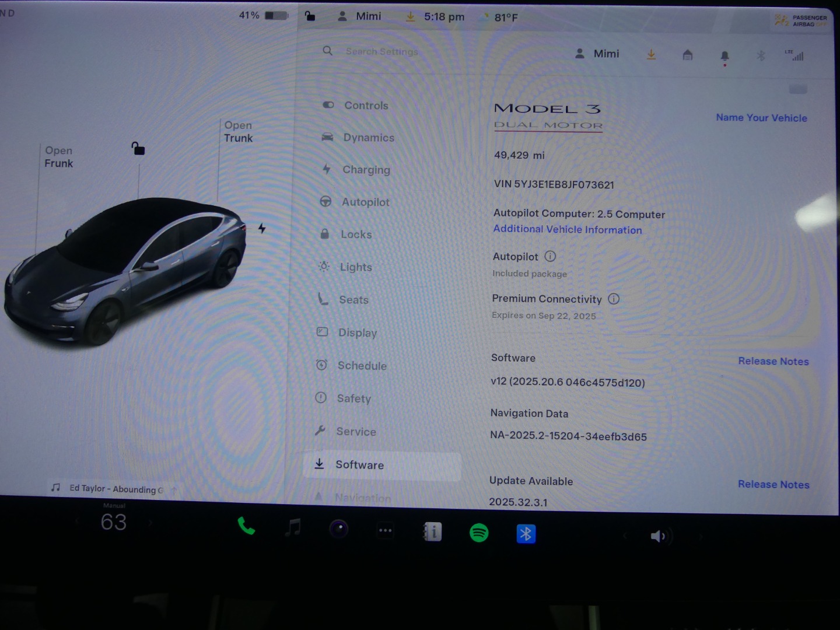
Task: Tap the Mimi profile in settings header
Action: tap(597, 54)
